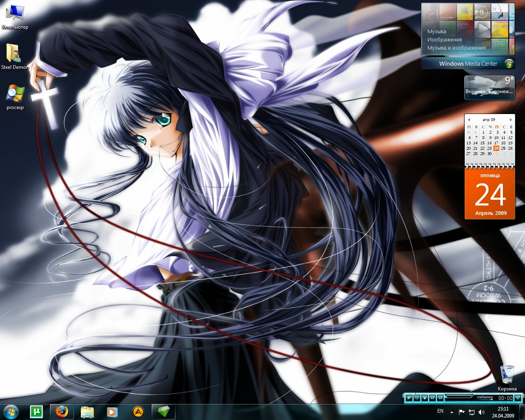Open the network tray icon
The height and width of the screenshot is (420, 525).
[x=472, y=412]
